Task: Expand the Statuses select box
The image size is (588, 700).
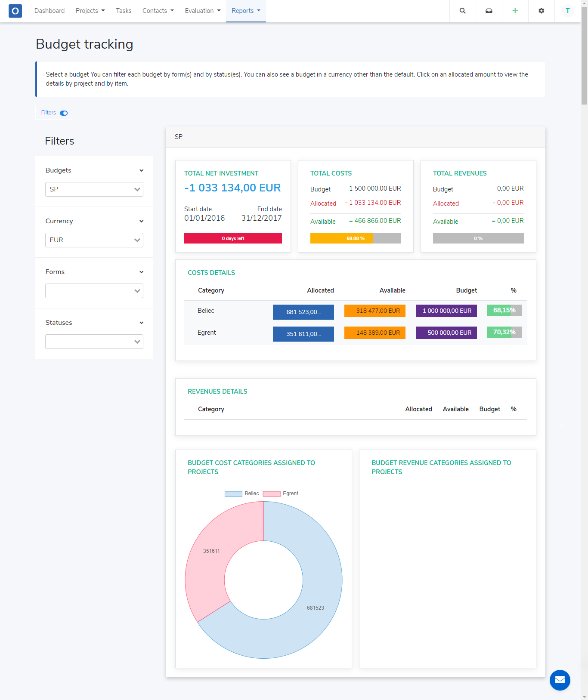Action: [94, 342]
